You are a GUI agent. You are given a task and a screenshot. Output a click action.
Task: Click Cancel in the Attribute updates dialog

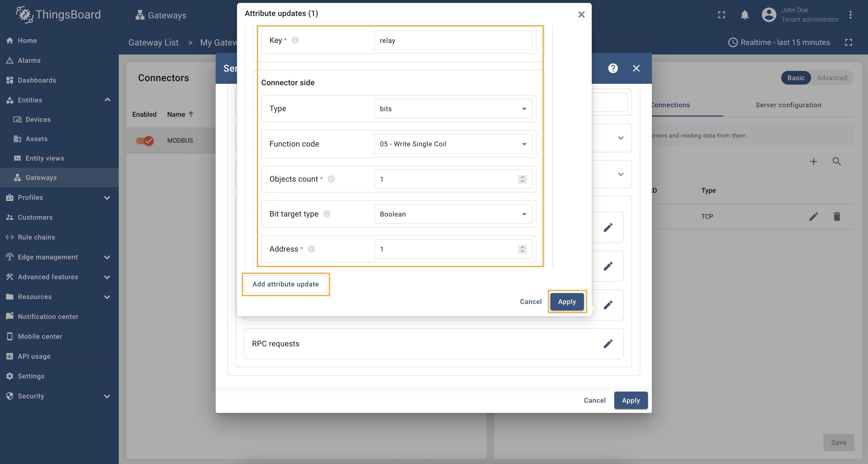click(531, 301)
